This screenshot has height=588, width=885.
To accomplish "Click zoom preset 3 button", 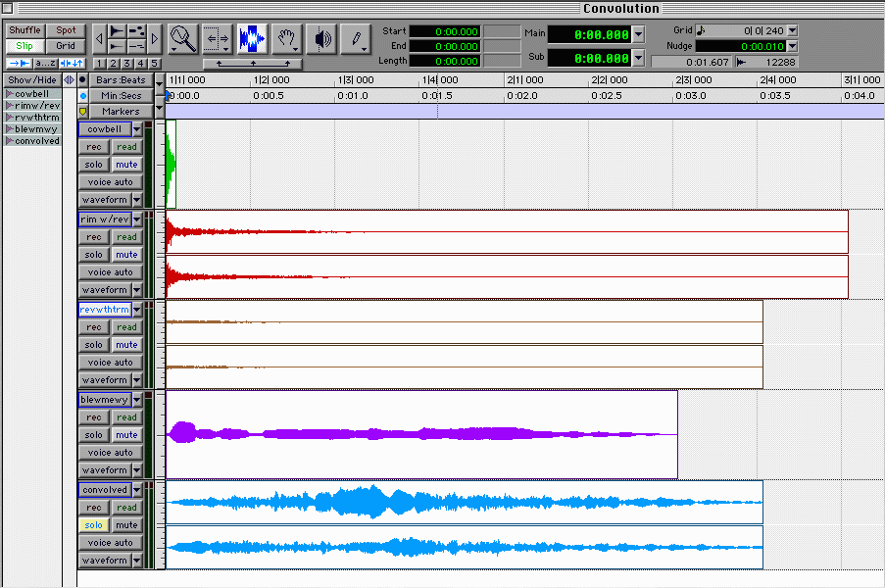I will click(x=127, y=64).
